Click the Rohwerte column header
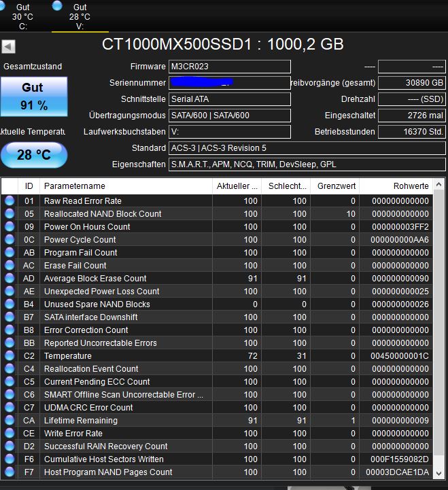 [396, 186]
